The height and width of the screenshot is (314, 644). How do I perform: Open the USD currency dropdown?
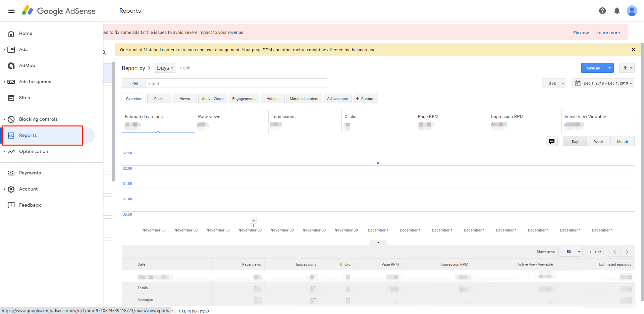tap(554, 83)
